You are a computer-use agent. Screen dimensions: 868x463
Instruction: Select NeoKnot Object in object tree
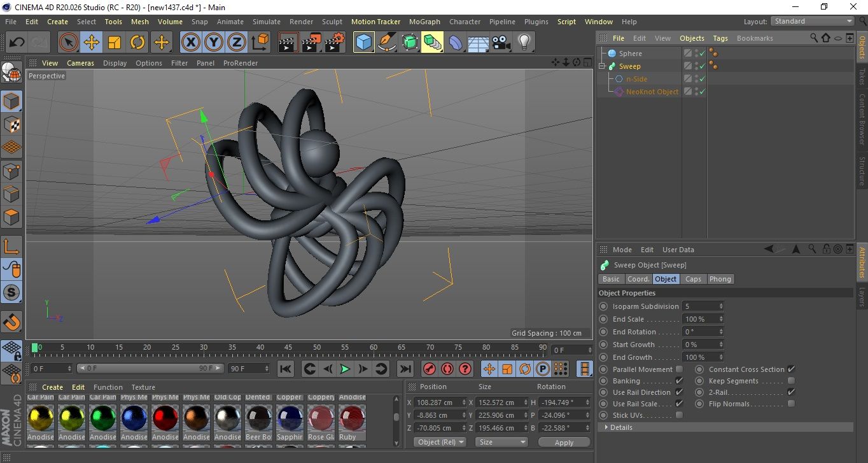pyautogui.click(x=652, y=92)
